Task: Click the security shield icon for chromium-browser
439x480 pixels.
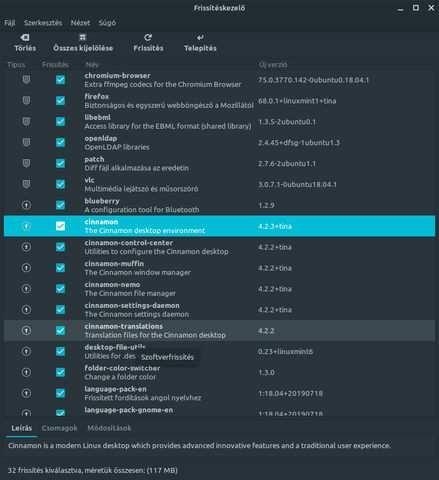Action: 26,80
